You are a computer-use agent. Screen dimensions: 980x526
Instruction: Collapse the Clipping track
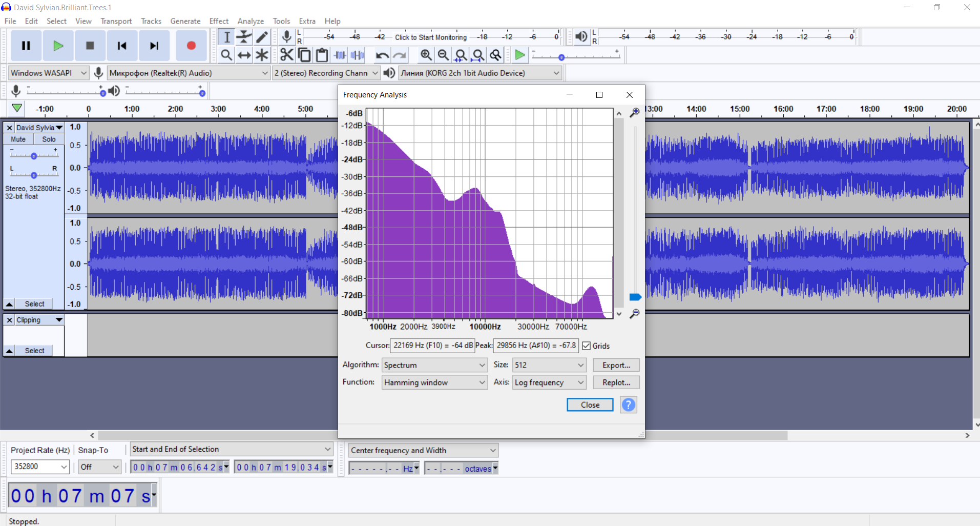[x=9, y=351]
